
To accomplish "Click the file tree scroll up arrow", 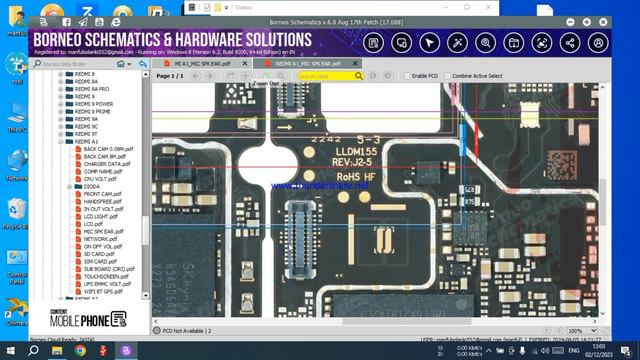I will point(145,75).
